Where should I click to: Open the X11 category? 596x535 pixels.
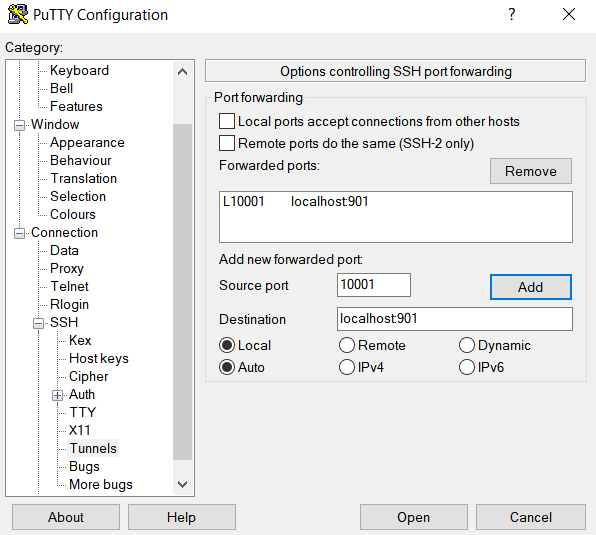(80, 430)
